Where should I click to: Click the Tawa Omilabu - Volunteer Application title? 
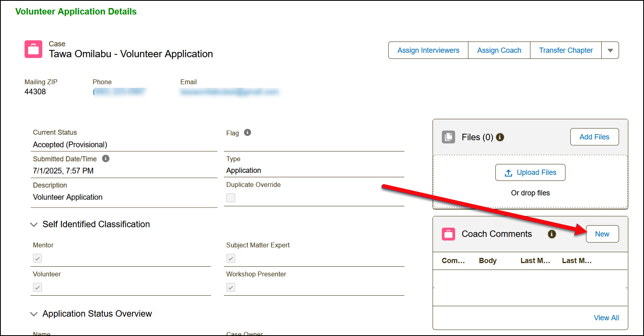[131, 54]
